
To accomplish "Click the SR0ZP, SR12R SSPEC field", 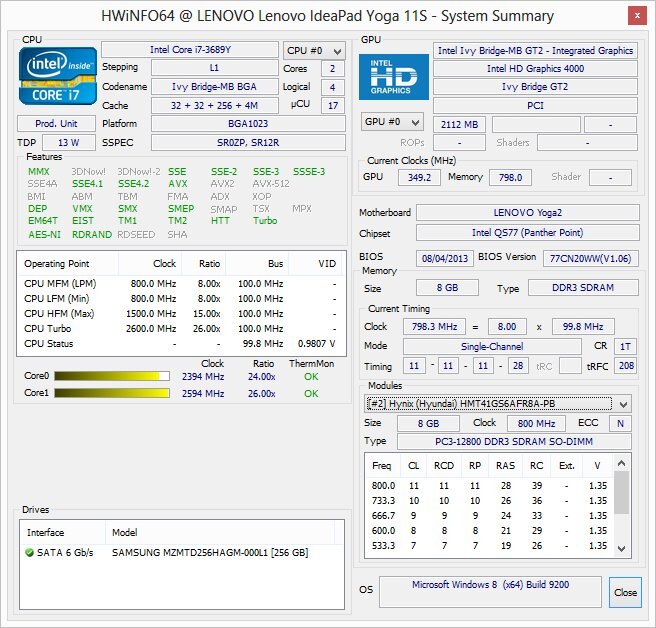I will tap(248, 142).
